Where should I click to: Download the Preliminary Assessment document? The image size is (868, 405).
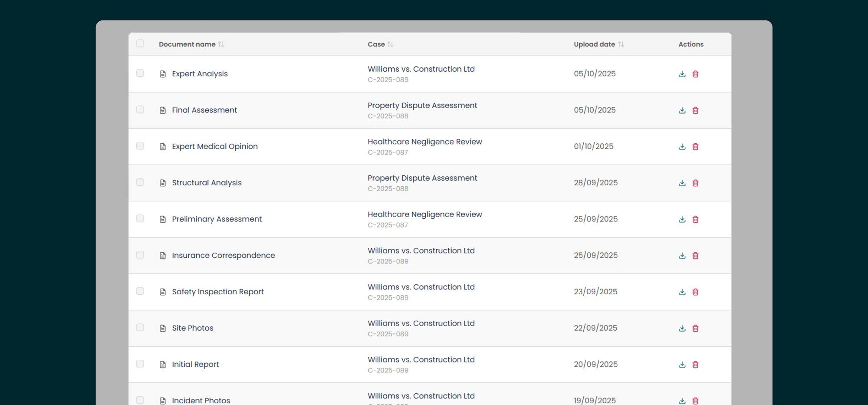click(x=682, y=219)
